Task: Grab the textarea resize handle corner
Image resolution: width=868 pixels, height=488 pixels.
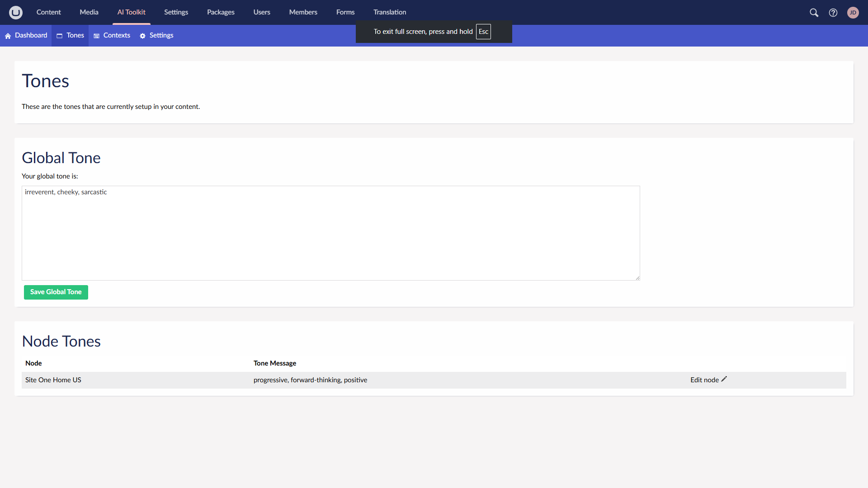Action: (x=637, y=278)
